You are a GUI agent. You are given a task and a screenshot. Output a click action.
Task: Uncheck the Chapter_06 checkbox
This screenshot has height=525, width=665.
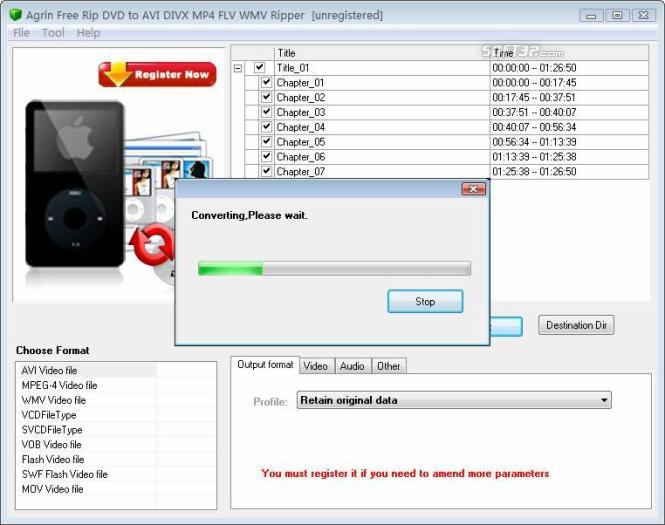click(266, 156)
